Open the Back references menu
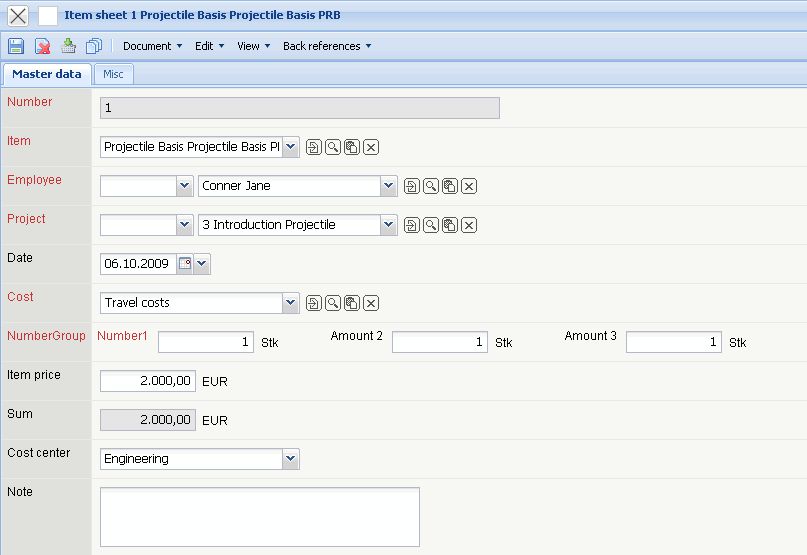Viewport: 807px width, 555px height. 327,46
